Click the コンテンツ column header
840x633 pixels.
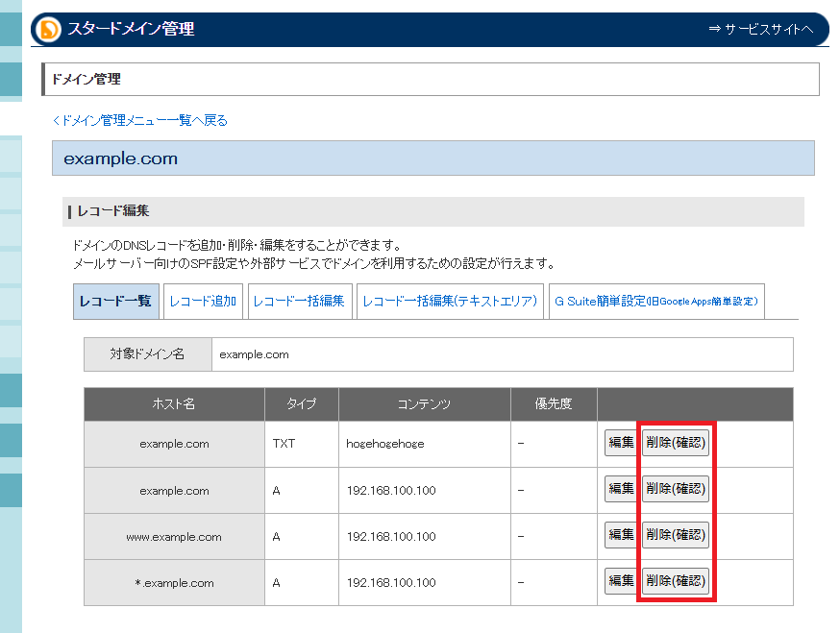coord(424,403)
